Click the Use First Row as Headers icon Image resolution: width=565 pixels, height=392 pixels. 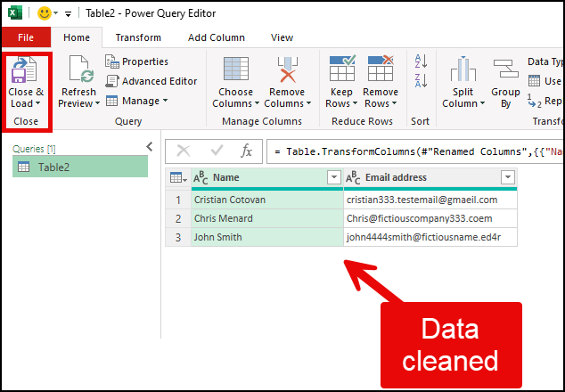coord(534,81)
